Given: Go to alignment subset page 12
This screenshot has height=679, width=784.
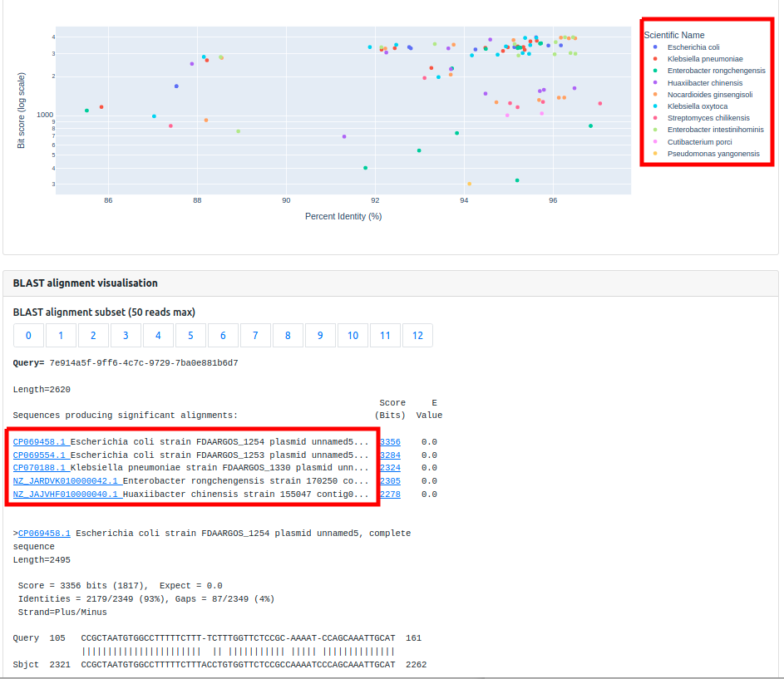Looking at the screenshot, I should click(x=417, y=336).
